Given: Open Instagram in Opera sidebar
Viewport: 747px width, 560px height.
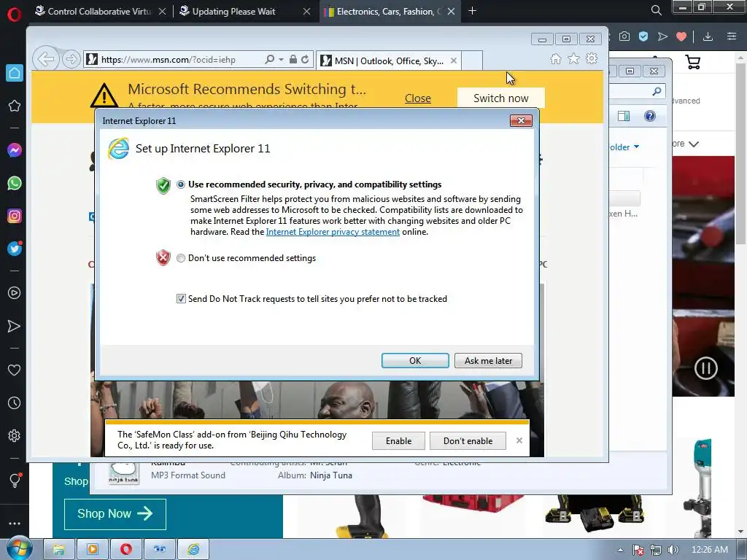Looking at the screenshot, I should click(x=15, y=216).
